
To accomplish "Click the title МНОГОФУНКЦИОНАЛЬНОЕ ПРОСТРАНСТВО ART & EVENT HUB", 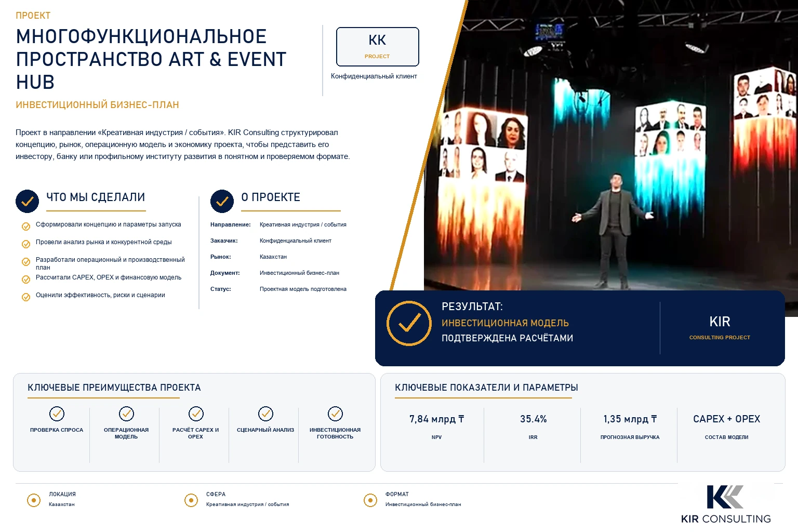I will pyautogui.click(x=151, y=59).
